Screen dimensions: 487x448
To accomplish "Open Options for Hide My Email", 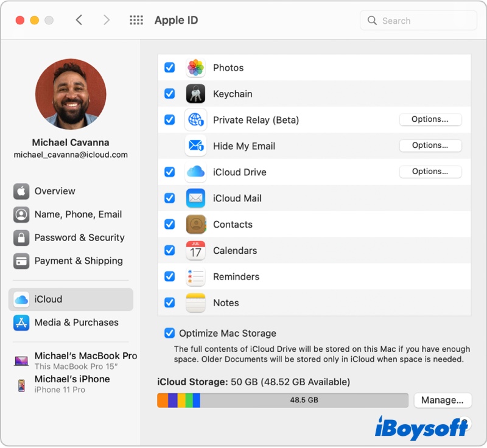I will 430,145.
